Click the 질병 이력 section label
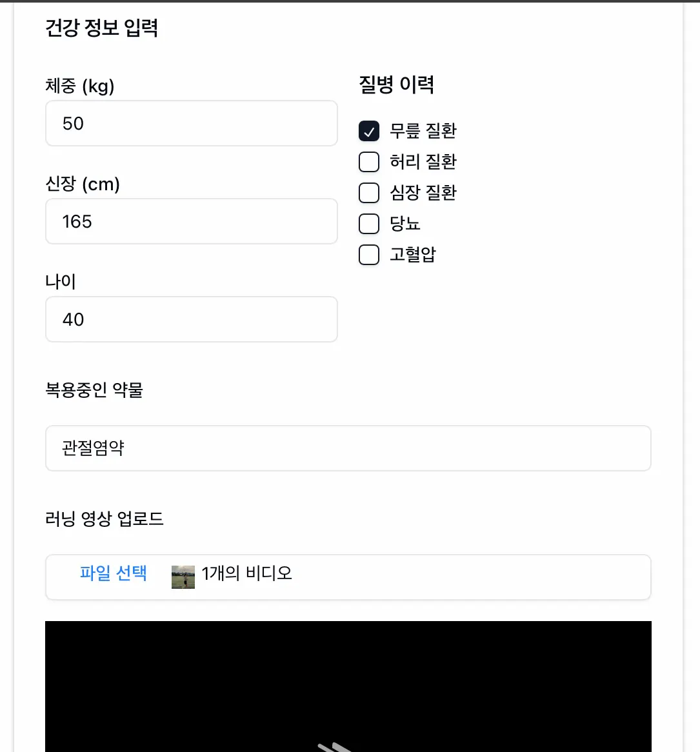This screenshot has height=752, width=700. 397,84
